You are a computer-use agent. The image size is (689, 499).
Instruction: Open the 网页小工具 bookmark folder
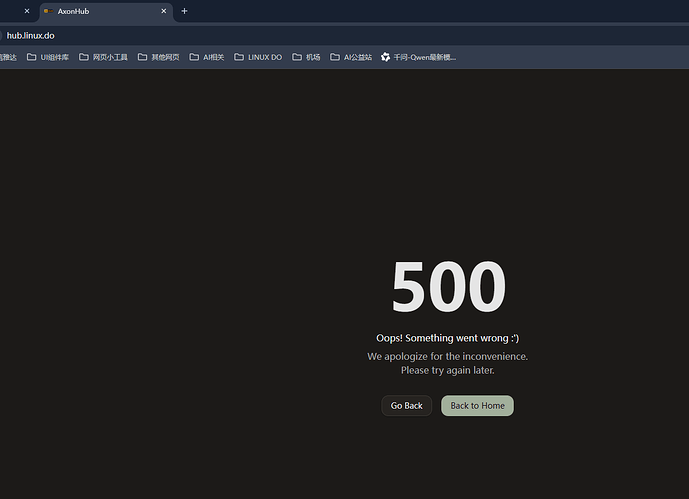click(103, 57)
